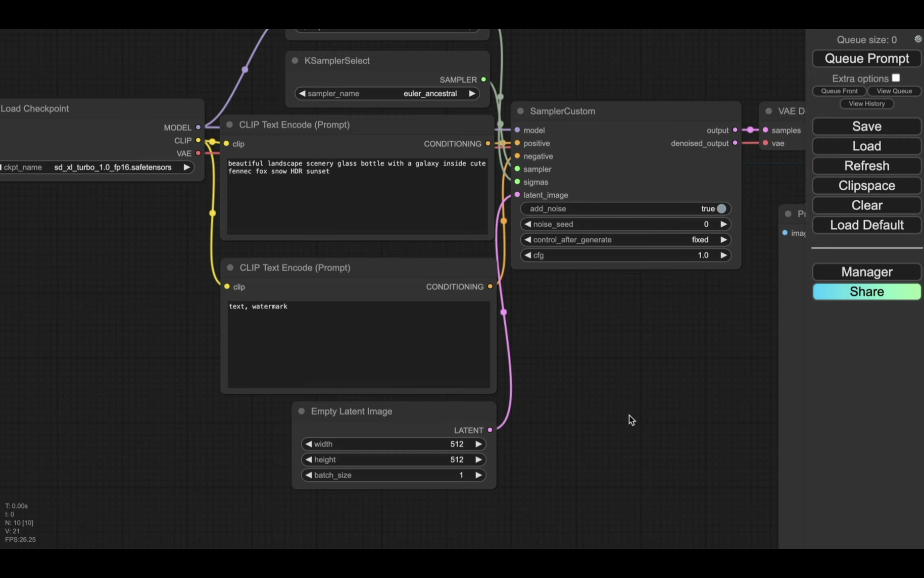Step back control_after_generate with left arrow

pos(528,240)
